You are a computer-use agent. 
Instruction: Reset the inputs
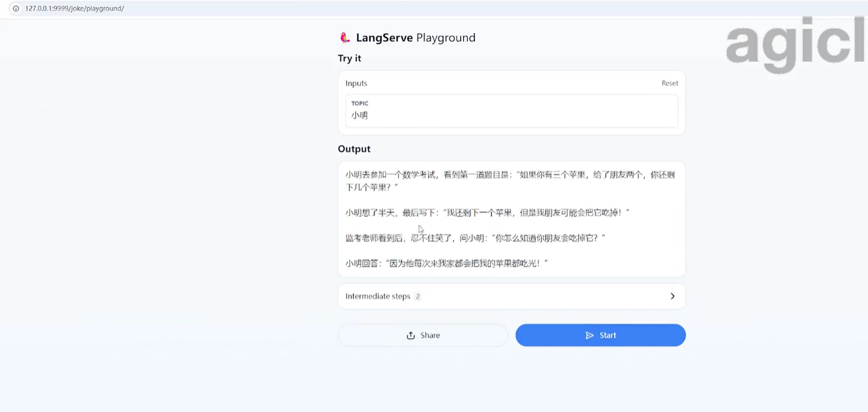[670, 83]
